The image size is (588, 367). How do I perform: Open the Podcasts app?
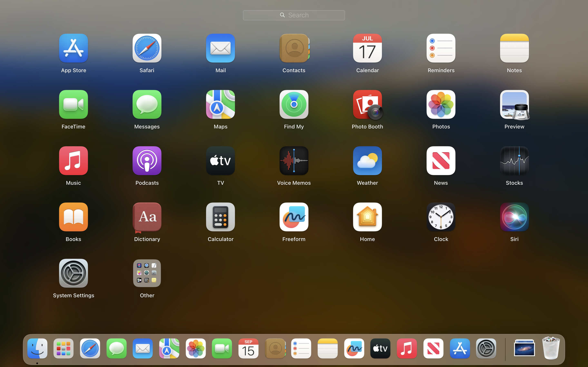147,161
